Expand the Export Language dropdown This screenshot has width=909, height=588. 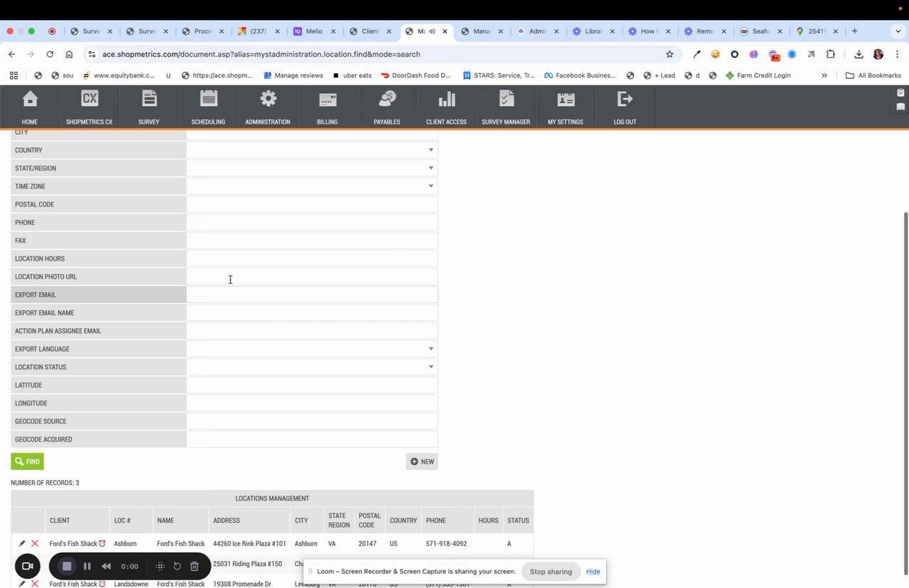[x=431, y=349]
